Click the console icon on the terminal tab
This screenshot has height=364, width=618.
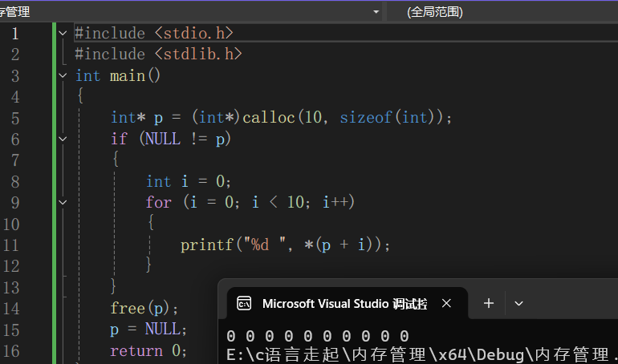click(x=244, y=303)
